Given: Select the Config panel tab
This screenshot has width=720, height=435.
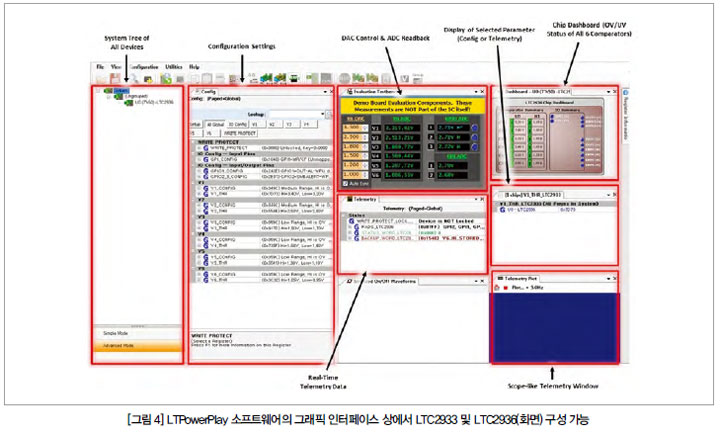Looking at the screenshot, I should pos(205,92).
